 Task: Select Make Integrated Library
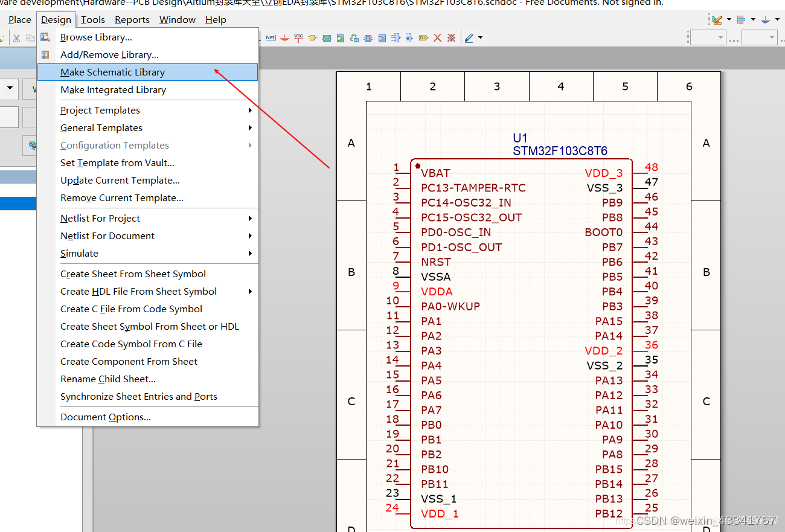(x=148, y=90)
